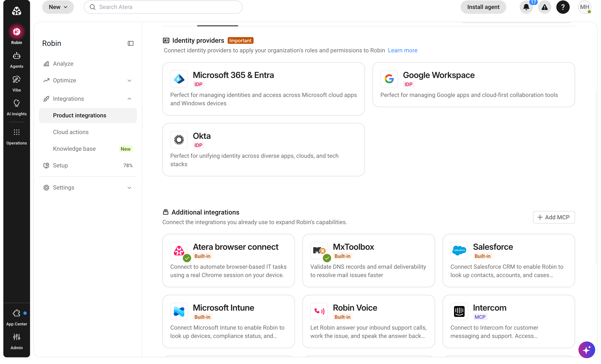Open the purple AI sparkle assistant button
Image resolution: width=601 pixels, height=364 pixels.
coord(587,350)
